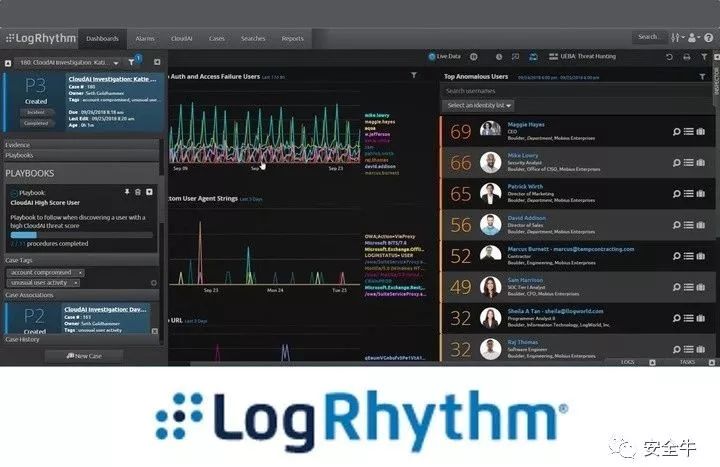Image resolution: width=720 pixels, height=467 pixels.
Task: Open list icon for Sam Harrison
Action: pos(688,287)
